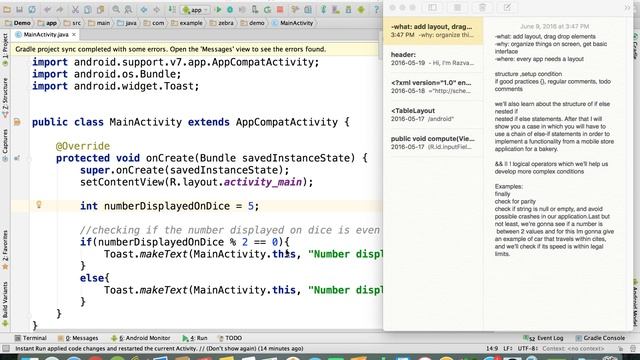Click the Synchronize toolbar icon
640x360 pixels.
[32, 9]
